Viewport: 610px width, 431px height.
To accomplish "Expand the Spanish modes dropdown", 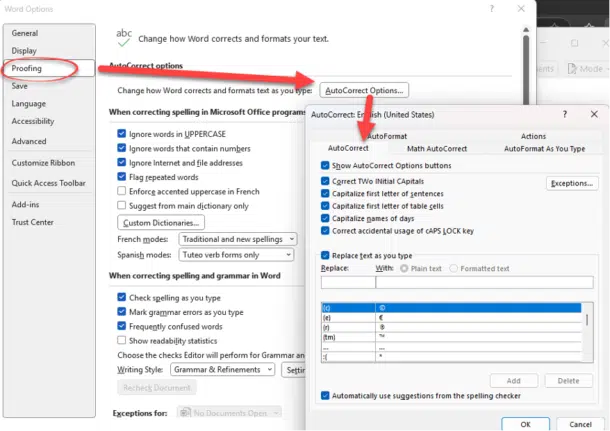I will 236,255.
